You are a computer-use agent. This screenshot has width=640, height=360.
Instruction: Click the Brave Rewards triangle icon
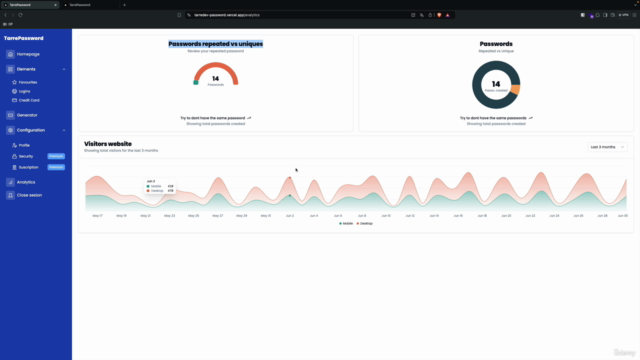coord(448,15)
